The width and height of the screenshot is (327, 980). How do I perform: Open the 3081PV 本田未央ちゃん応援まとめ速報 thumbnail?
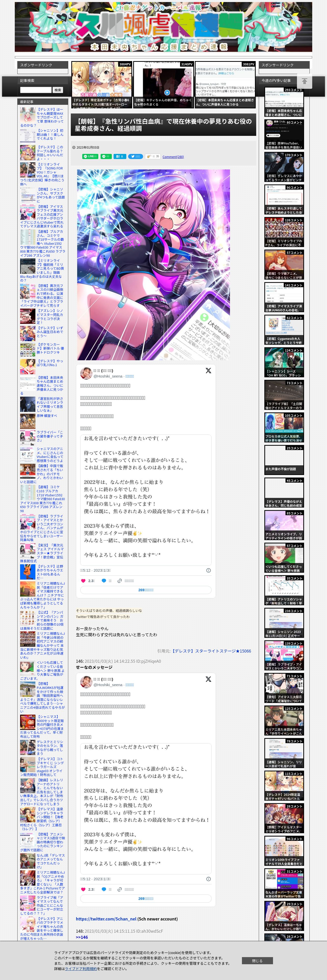[225, 84]
